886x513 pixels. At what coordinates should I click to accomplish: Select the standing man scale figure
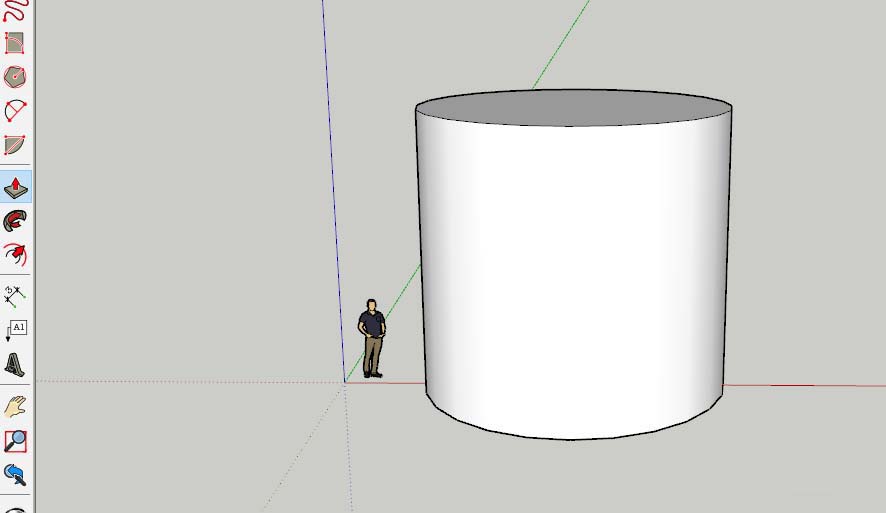pos(372,338)
